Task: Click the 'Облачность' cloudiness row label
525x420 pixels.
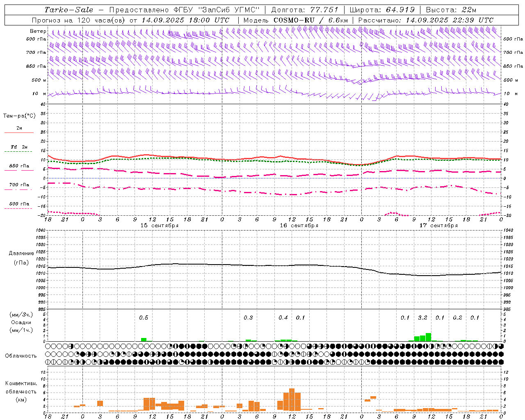Action: click(x=21, y=356)
